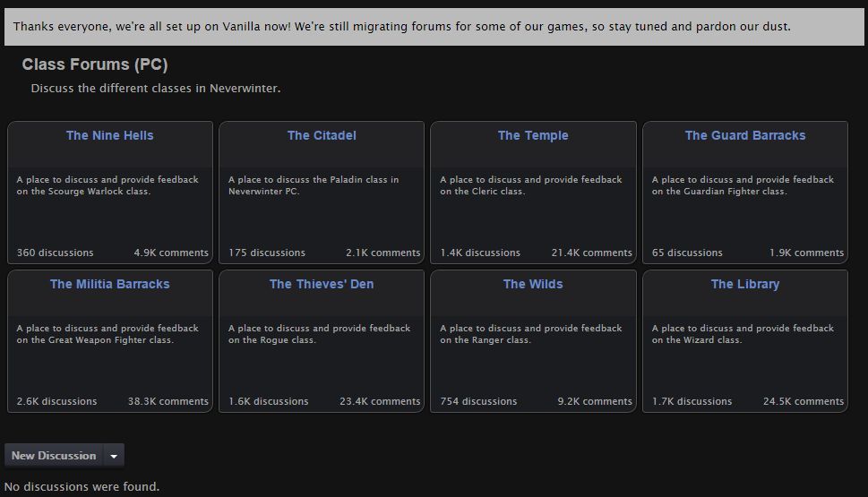This screenshot has width=868, height=497.
Task: Click the 754 discussions count in Wilds
Action: tap(478, 401)
